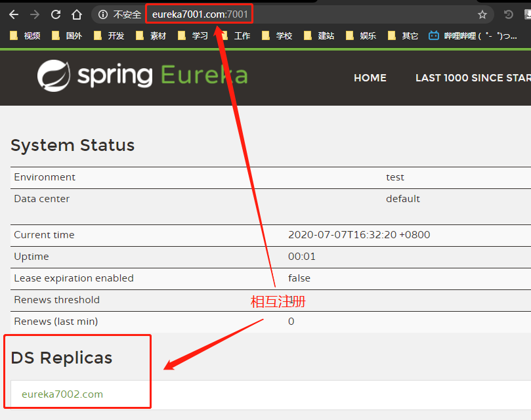Select the HOME navigation item

370,77
